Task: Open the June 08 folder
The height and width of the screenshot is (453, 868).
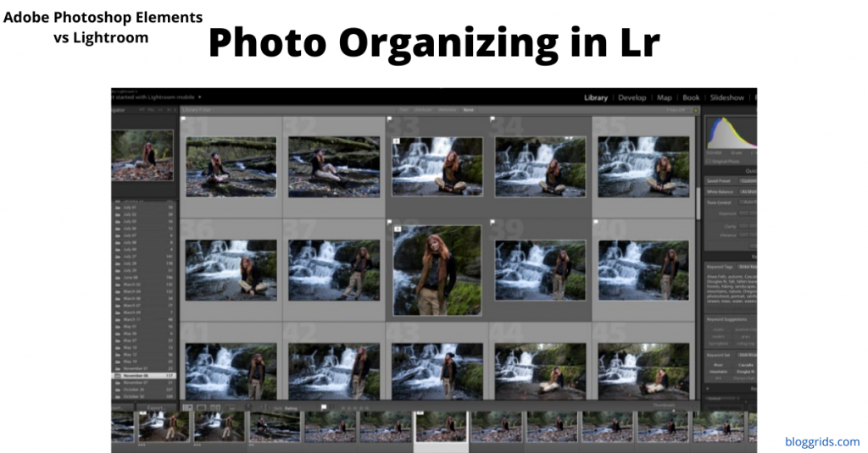Action: pos(142,278)
